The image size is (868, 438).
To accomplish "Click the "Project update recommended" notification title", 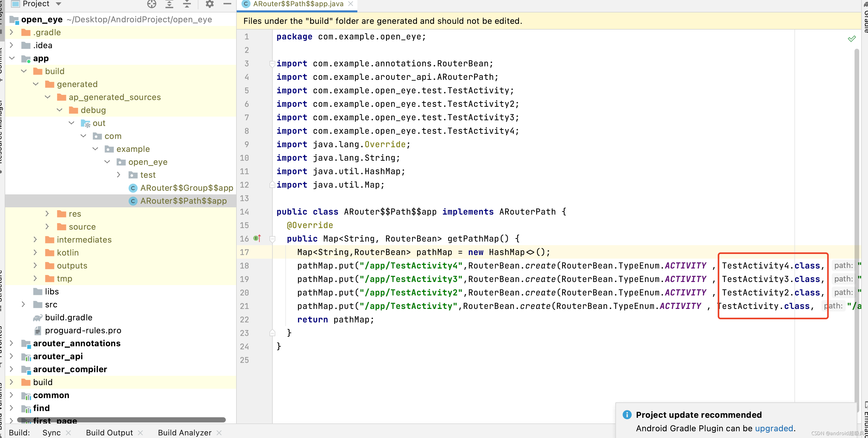I will [x=699, y=415].
